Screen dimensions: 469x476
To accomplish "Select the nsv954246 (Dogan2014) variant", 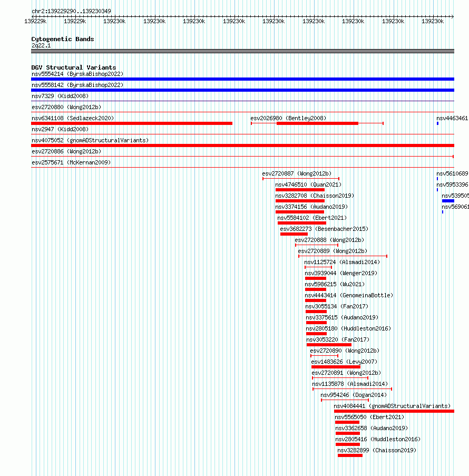I will tap(354, 395).
